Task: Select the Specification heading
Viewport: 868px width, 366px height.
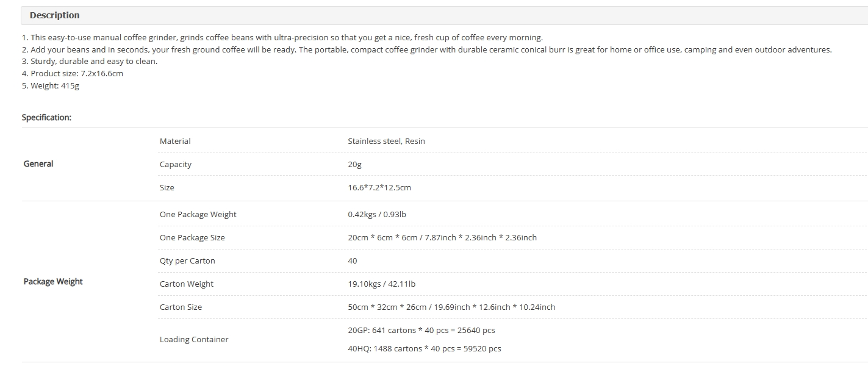Action: point(46,117)
